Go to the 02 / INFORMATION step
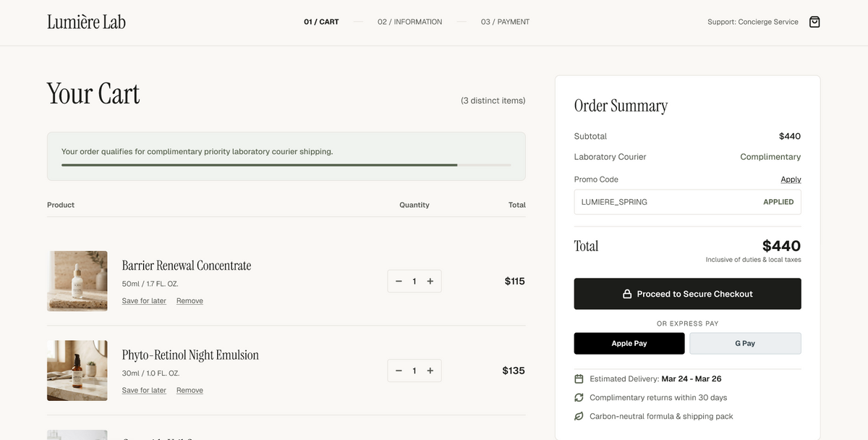The height and width of the screenshot is (440, 868). coord(409,22)
